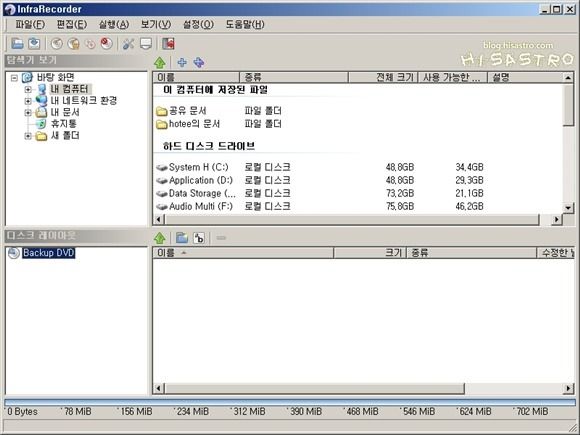The width and height of the screenshot is (580, 435).
Task: Add selected files with single plus icon
Action: click(182, 63)
